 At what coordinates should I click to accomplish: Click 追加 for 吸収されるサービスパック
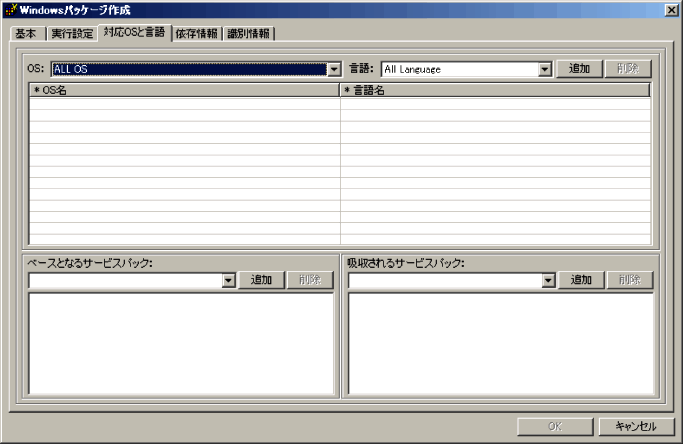[581, 280]
